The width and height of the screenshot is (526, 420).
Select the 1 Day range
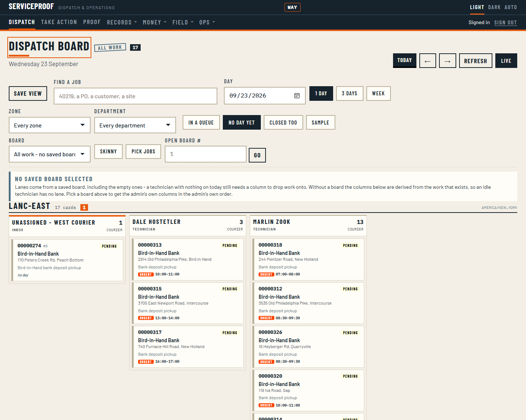321,93
